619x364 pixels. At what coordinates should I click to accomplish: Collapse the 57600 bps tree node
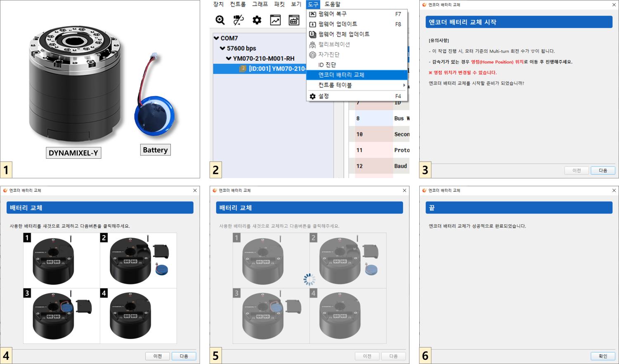222,48
